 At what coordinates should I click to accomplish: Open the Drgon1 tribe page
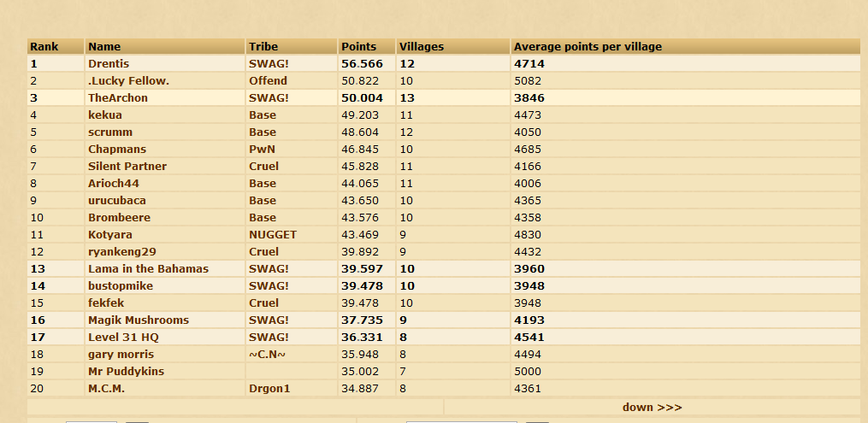point(269,388)
